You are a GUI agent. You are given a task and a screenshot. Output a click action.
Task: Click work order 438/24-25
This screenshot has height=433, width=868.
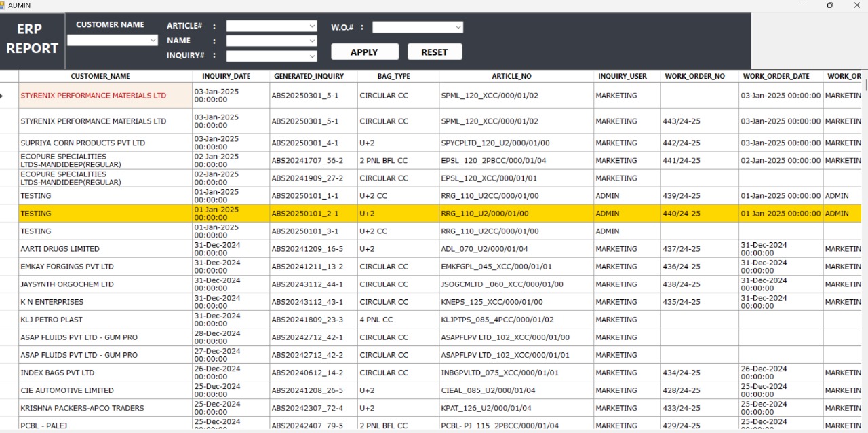coord(700,284)
